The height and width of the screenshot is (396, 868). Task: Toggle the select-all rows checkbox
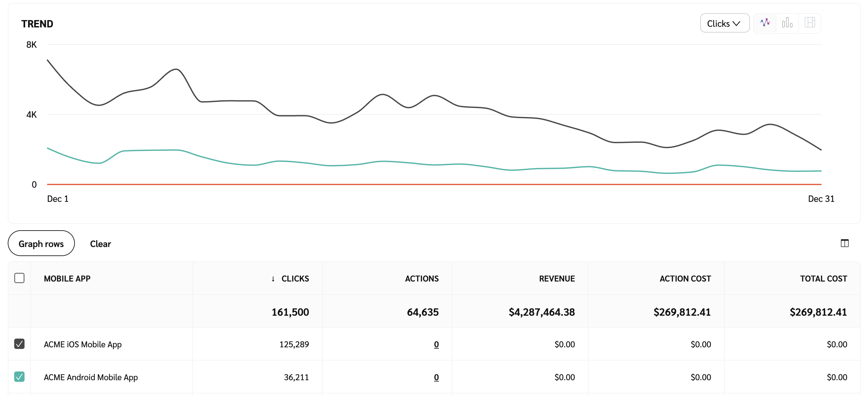tap(20, 278)
